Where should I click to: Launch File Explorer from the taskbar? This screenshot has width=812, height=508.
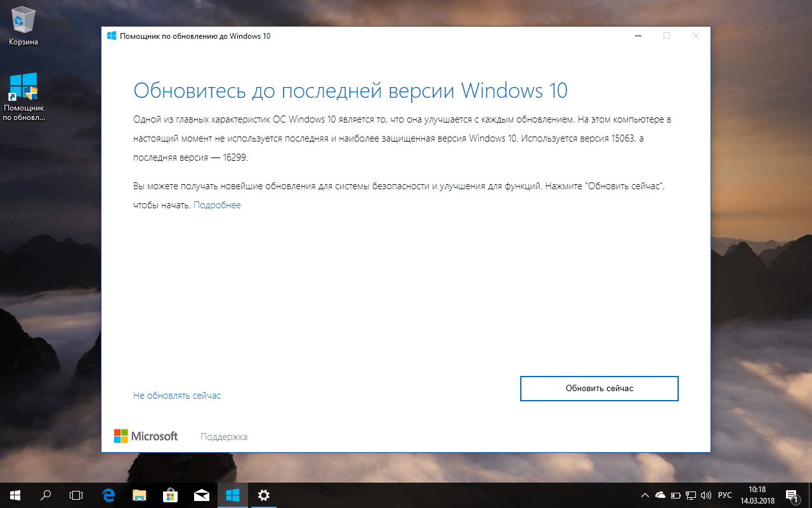tap(139, 495)
